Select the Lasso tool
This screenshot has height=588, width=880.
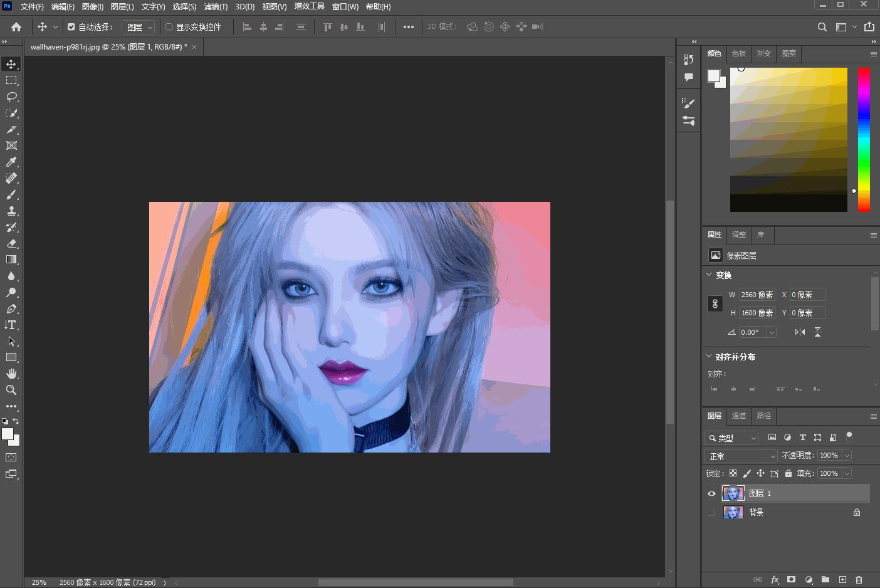pos(11,97)
